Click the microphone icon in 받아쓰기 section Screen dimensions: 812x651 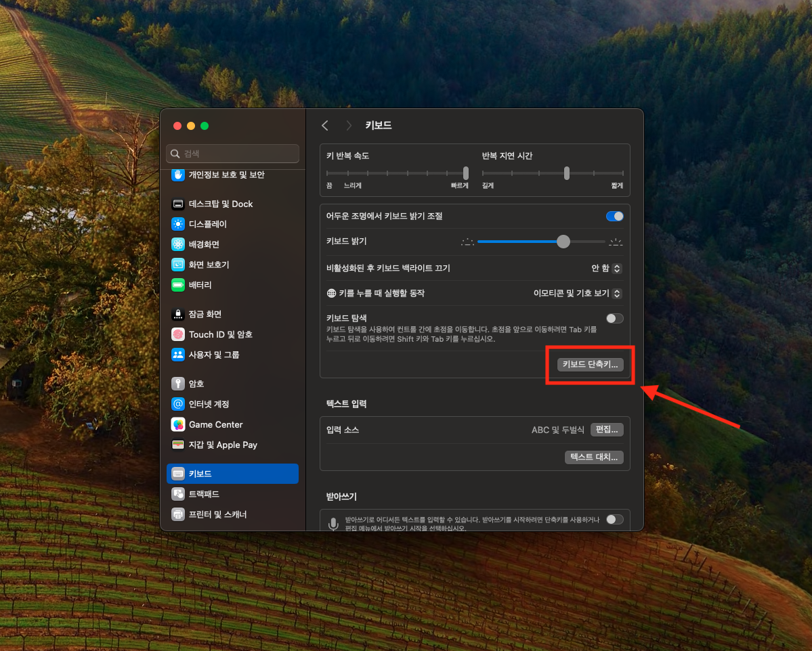click(x=333, y=524)
